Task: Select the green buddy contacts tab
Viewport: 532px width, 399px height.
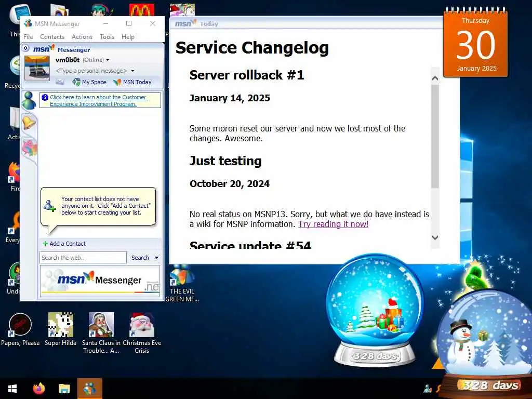Action: click(x=29, y=100)
